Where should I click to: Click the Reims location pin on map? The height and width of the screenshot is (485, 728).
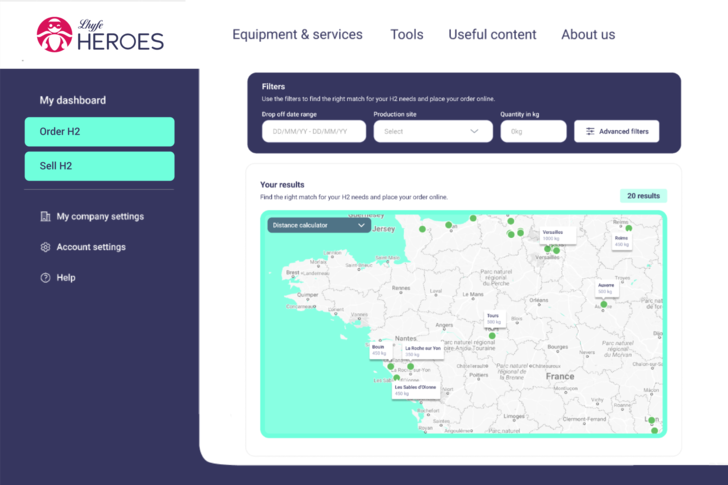pos(628,229)
